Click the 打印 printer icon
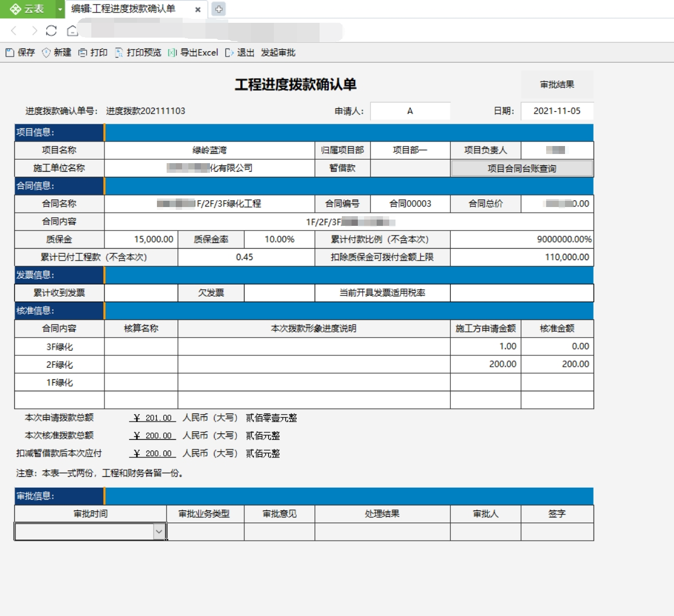 pyautogui.click(x=83, y=52)
